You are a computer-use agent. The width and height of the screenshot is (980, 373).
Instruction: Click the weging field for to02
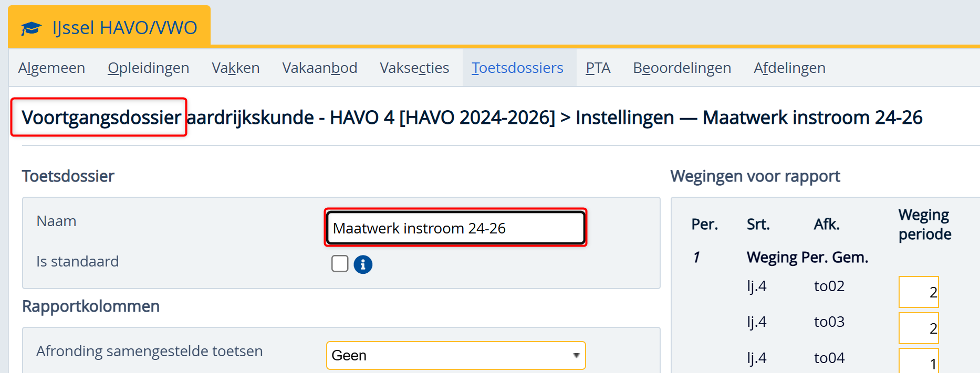pyautogui.click(x=919, y=292)
